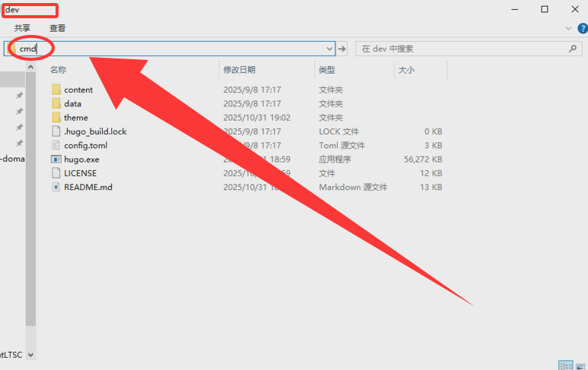Click the config.toml file icon
Viewport: 588px width, 370px height.
[56, 145]
